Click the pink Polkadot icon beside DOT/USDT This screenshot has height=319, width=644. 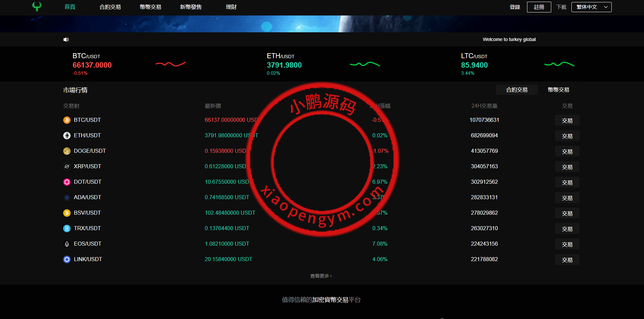pyautogui.click(x=67, y=182)
